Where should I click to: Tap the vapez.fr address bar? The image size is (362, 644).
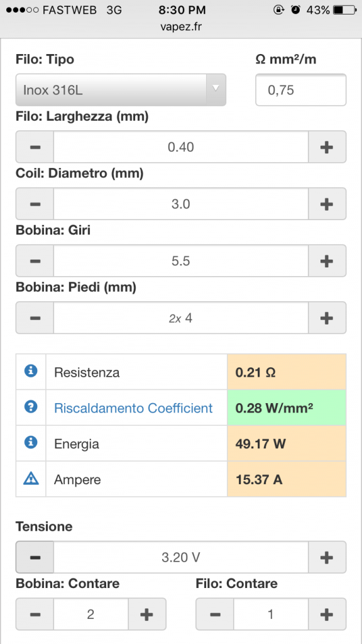[x=181, y=28]
